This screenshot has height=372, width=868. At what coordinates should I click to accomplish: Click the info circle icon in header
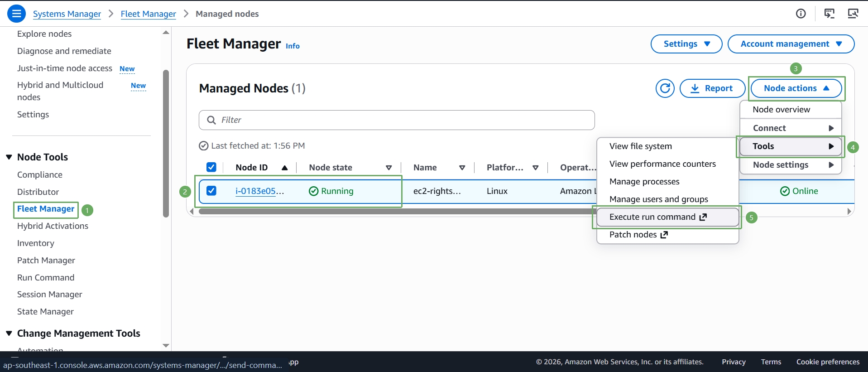pos(801,14)
